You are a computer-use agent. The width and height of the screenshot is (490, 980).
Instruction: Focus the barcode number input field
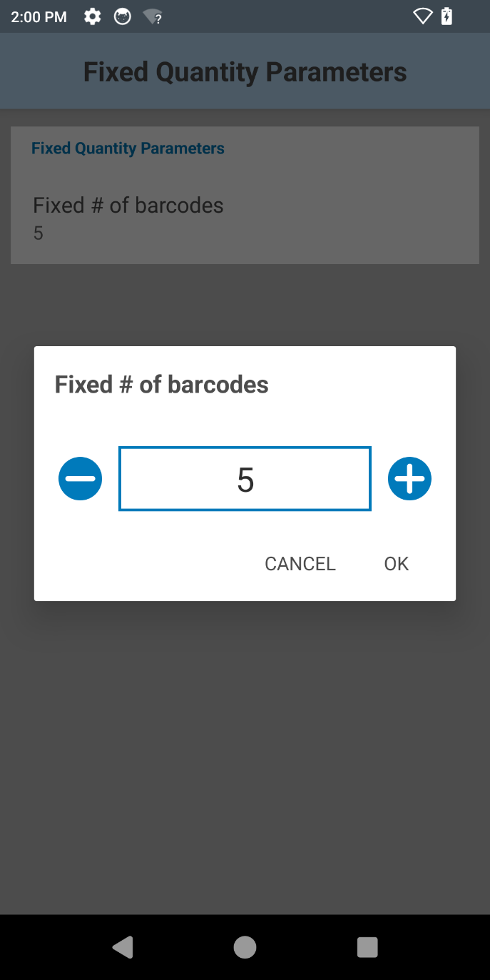tap(245, 480)
